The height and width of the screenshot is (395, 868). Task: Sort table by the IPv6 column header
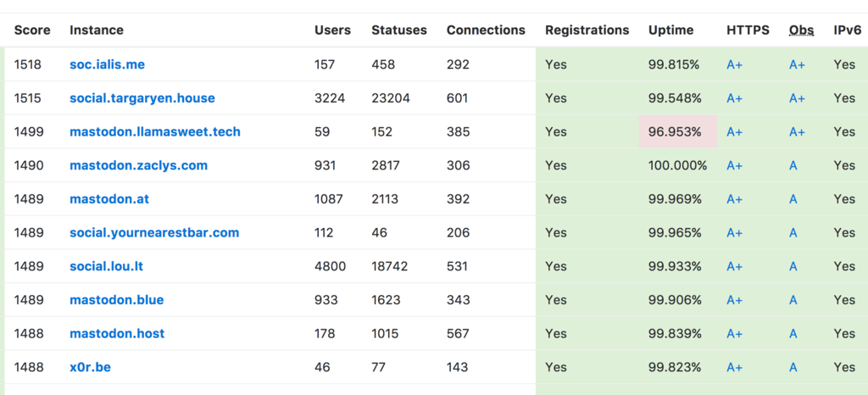coord(848,30)
